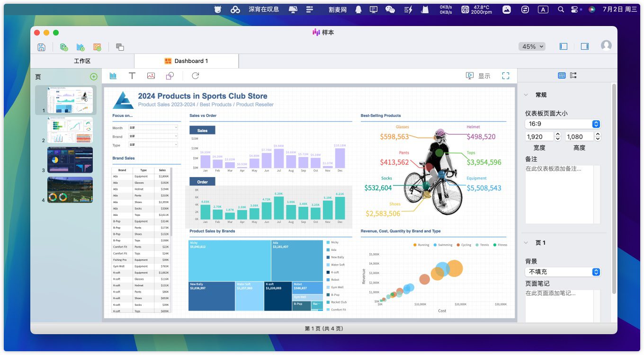The image size is (644, 355).
Task: Add a new page with the plus button
Action: pyautogui.click(x=93, y=77)
